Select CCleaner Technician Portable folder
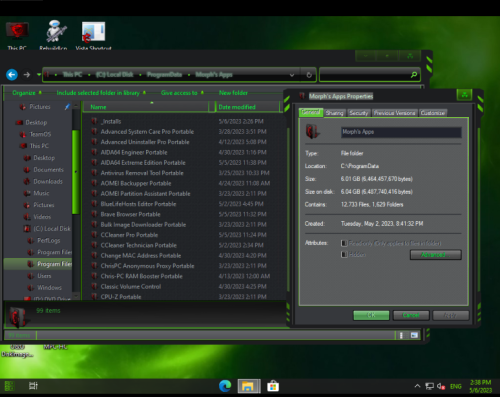The image size is (500, 397). (x=138, y=245)
